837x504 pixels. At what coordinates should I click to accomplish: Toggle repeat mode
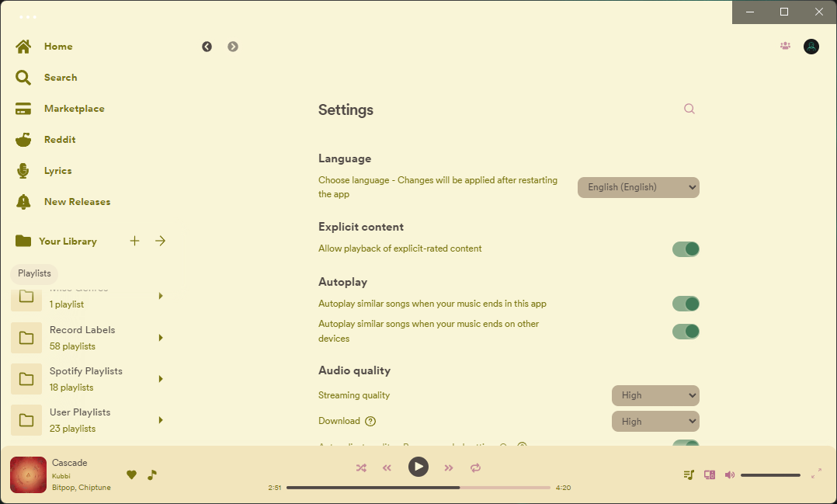(475, 468)
